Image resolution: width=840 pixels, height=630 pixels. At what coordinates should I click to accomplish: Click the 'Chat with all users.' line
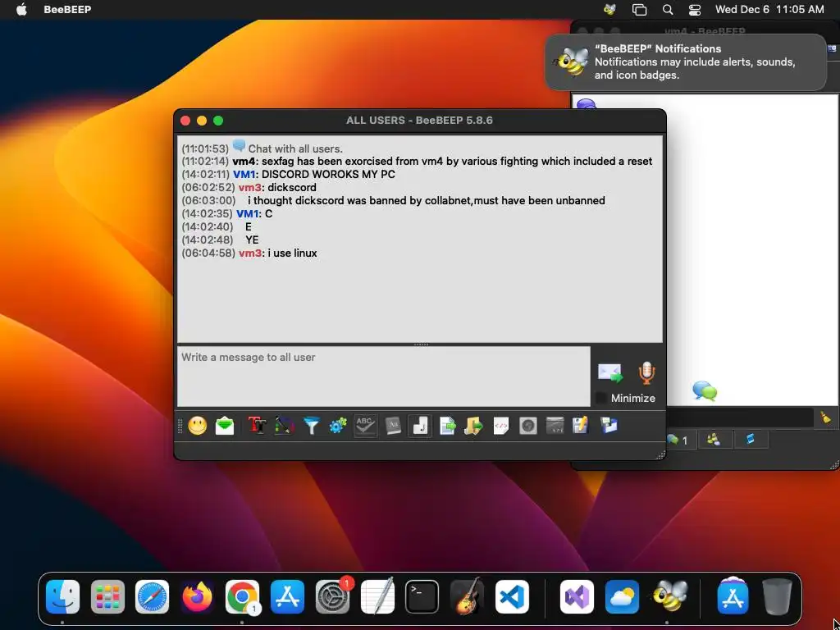[x=295, y=149]
